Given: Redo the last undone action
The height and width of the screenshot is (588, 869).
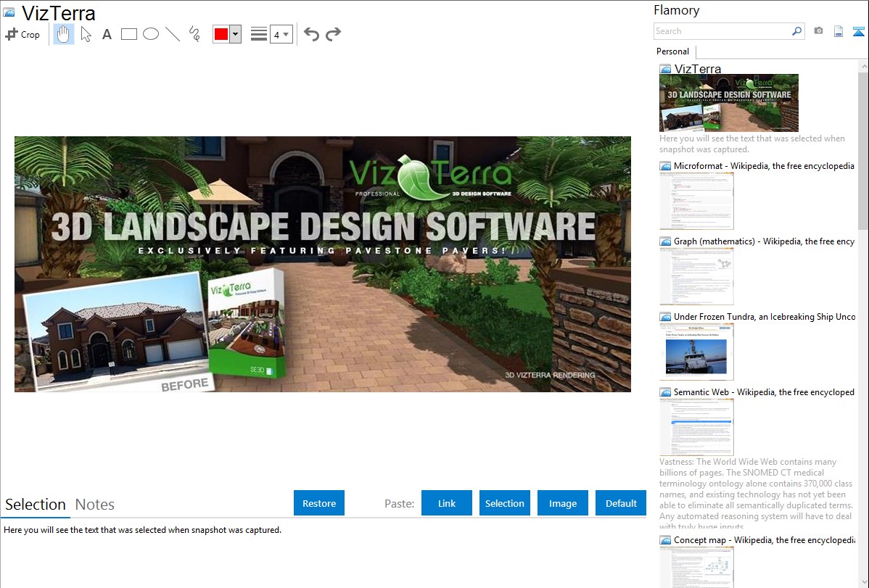Looking at the screenshot, I should 333,34.
